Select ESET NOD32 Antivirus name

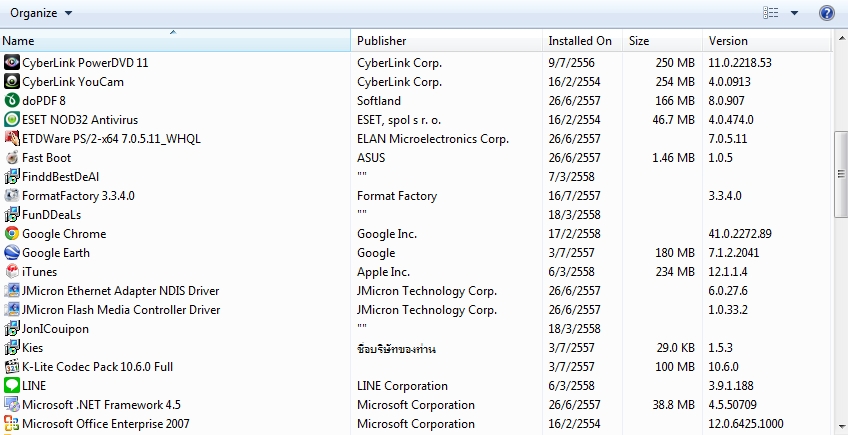point(80,120)
